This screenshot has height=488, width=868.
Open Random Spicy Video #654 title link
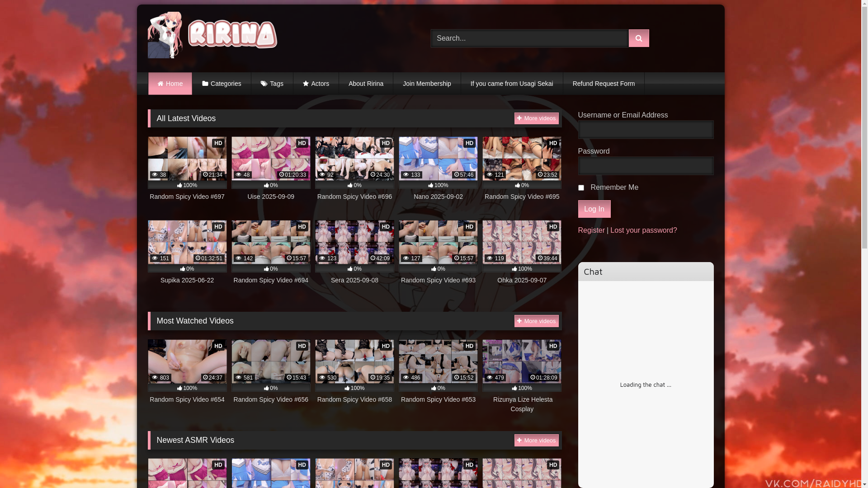tap(187, 399)
